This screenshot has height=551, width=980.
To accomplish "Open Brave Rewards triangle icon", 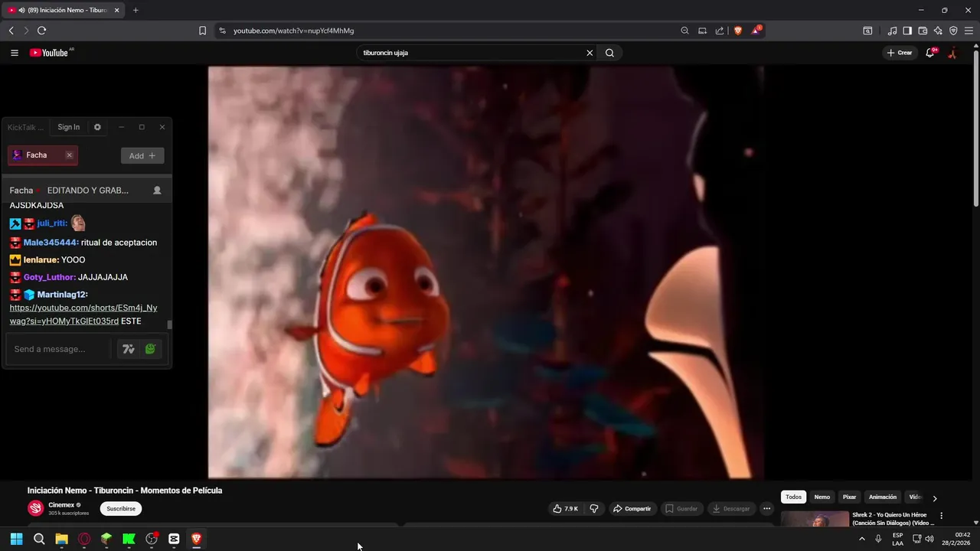I will [x=756, y=31].
